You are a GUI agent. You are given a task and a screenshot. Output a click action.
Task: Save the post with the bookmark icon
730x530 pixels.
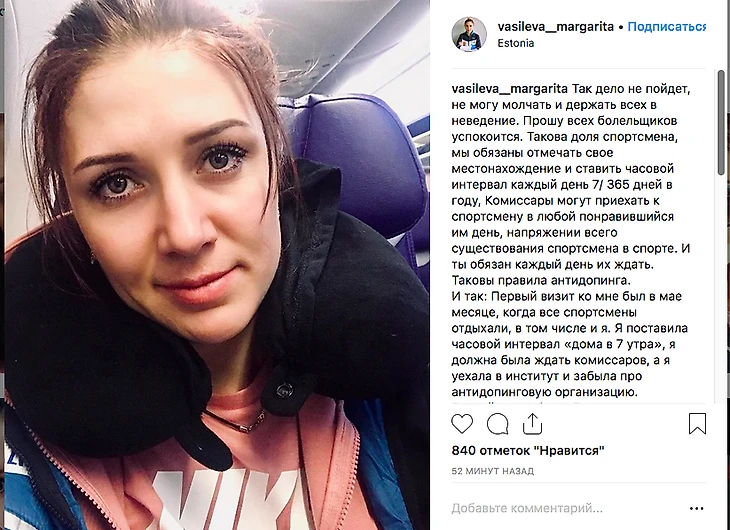[x=697, y=423]
